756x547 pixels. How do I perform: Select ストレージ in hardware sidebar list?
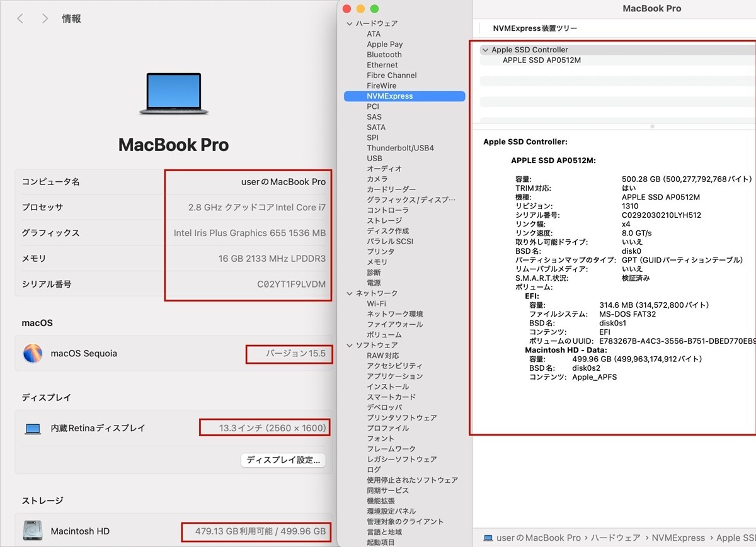[x=384, y=221]
